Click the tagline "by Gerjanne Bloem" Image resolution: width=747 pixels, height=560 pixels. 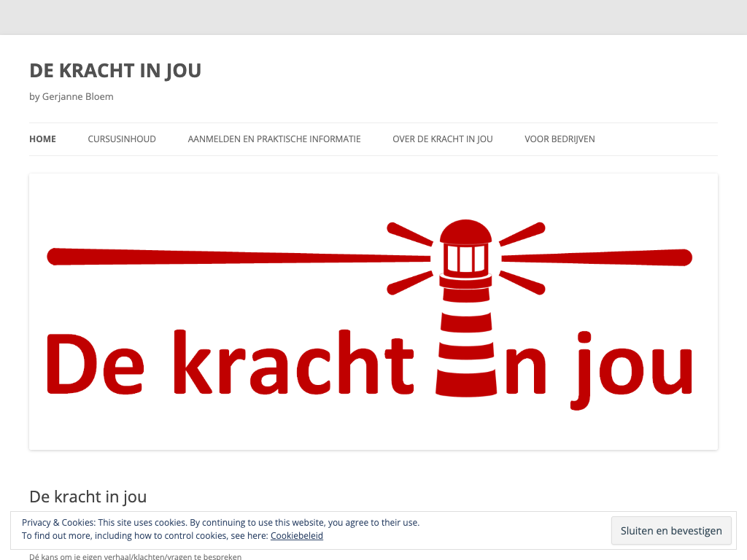(x=71, y=96)
